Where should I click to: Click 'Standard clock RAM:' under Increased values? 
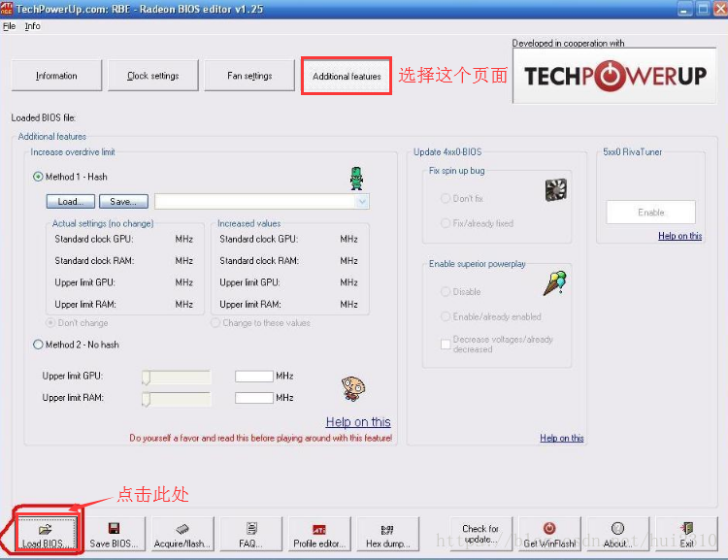259,261
